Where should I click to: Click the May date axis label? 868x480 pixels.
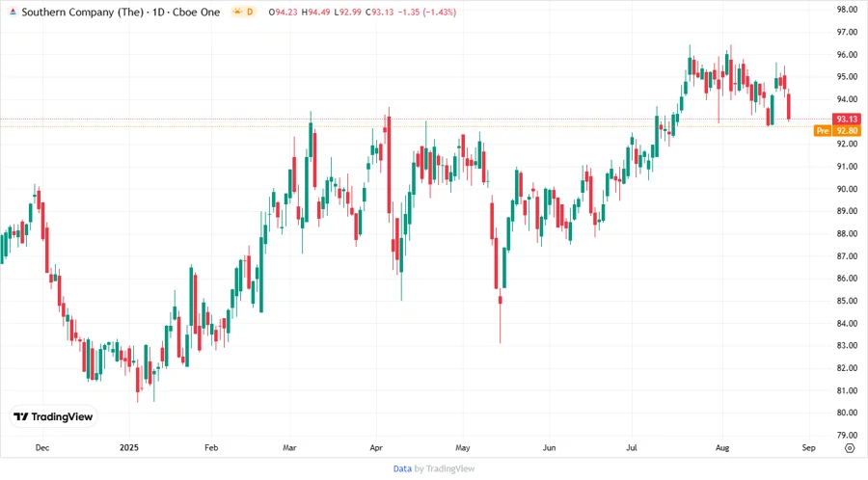[463, 447]
